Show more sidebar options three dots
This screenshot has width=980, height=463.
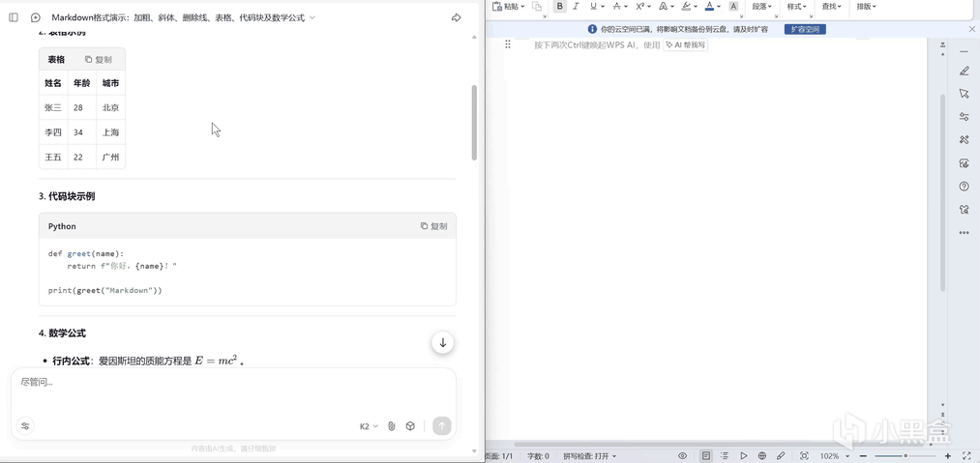tap(964, 233)
